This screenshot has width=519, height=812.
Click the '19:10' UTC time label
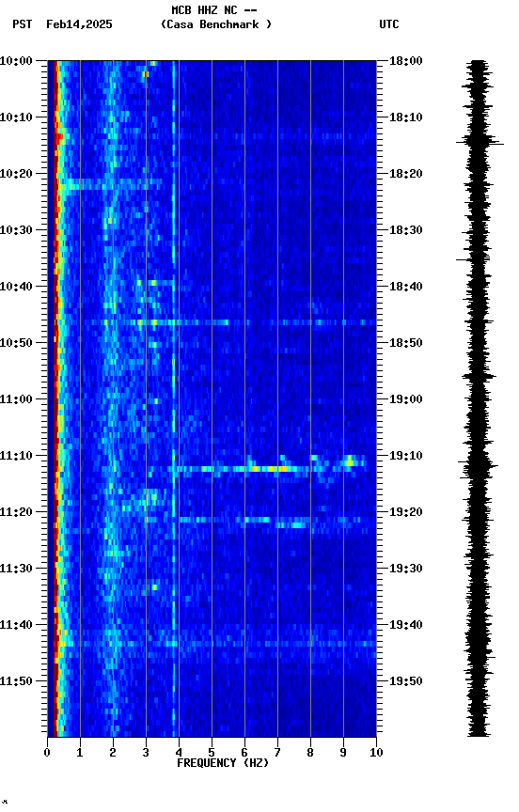(406, 456)
